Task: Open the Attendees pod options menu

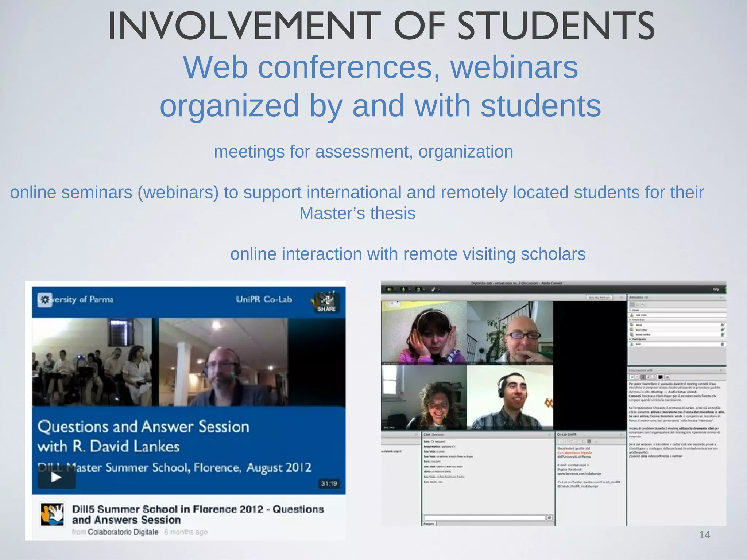Action: point(721,297)
